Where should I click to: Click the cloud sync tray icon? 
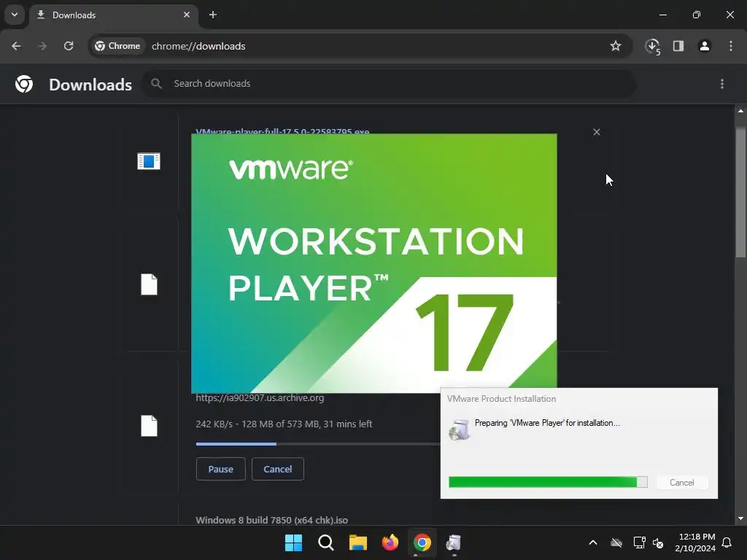click(x=616, y=542)
